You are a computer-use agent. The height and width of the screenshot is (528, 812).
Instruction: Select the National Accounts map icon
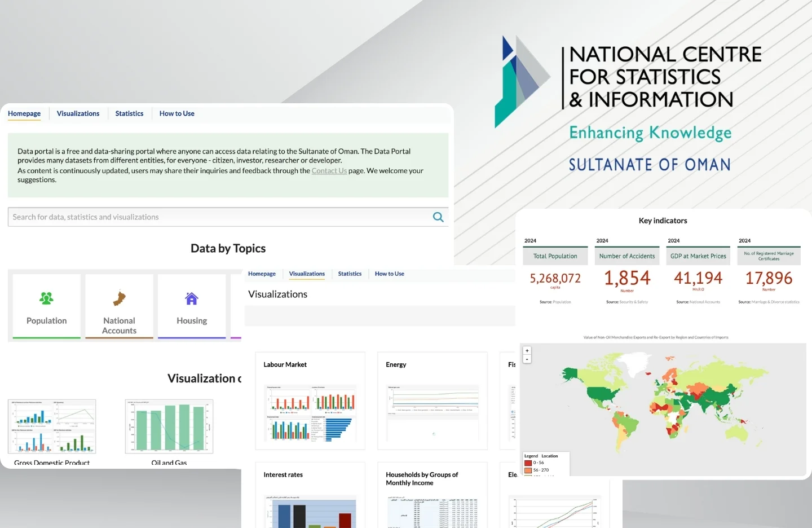pos(119,298)
